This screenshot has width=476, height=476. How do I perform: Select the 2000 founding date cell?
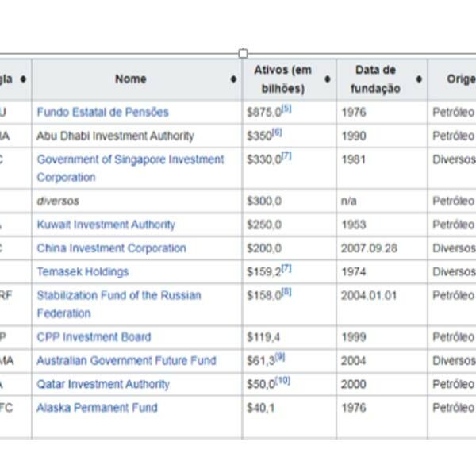click(x=382, y=384)
